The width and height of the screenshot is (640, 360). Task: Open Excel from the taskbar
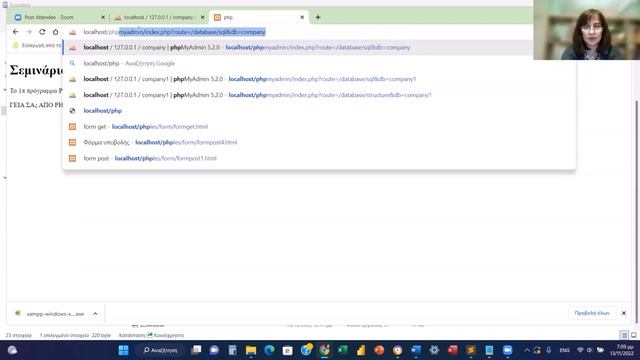click(x=343, y=350)
